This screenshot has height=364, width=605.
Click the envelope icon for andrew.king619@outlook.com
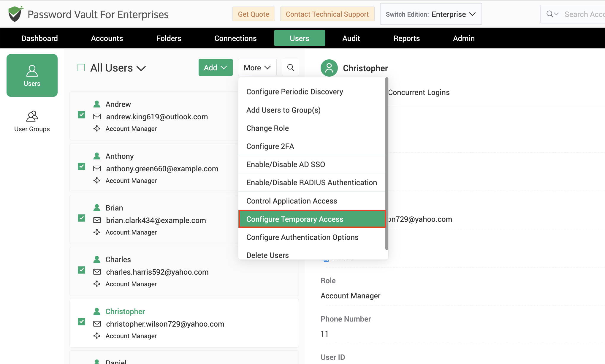click(97, 117)
